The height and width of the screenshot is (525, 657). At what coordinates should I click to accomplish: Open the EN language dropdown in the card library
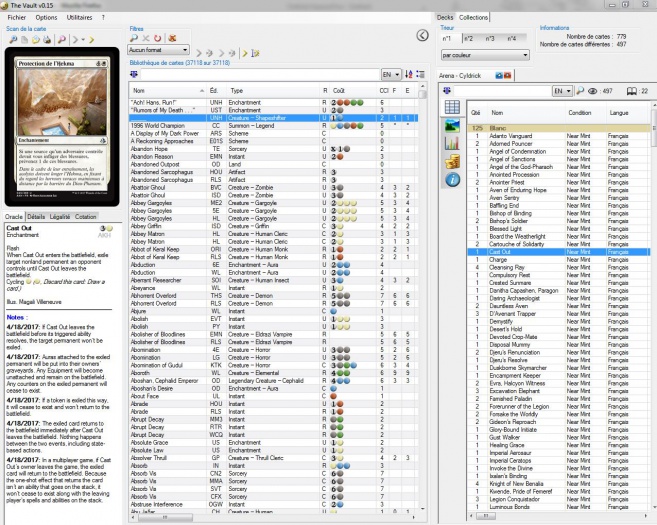click(x=391, y=75)
